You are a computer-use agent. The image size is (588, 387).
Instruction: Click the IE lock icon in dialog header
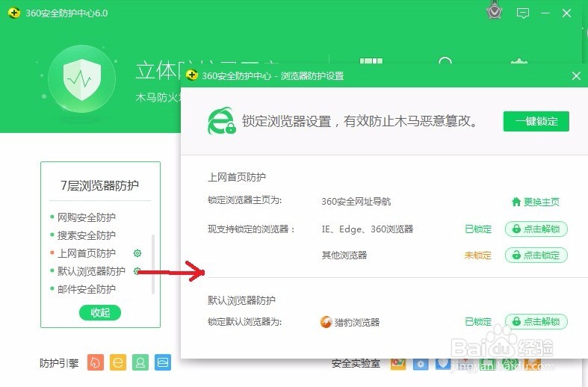[222, 121]
